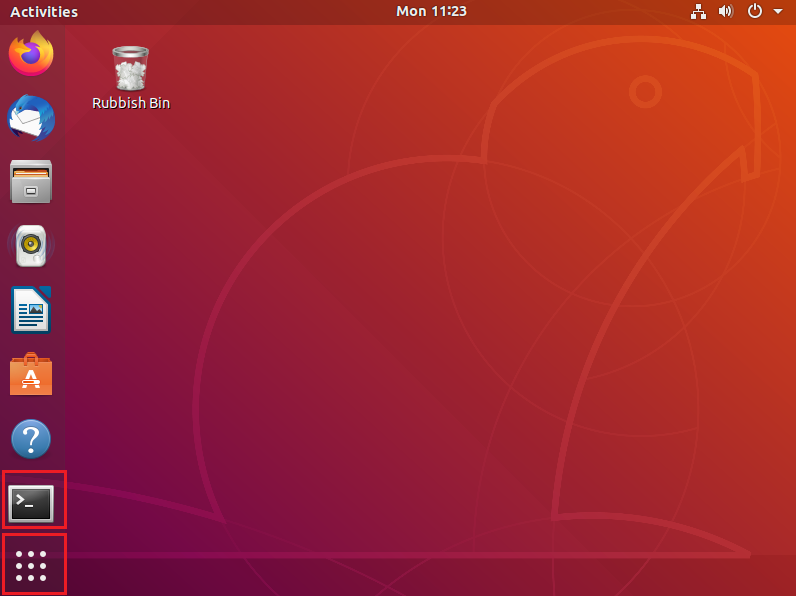
Task: Select the Rubbish Bin desktop icon
Action: [131, 68]
